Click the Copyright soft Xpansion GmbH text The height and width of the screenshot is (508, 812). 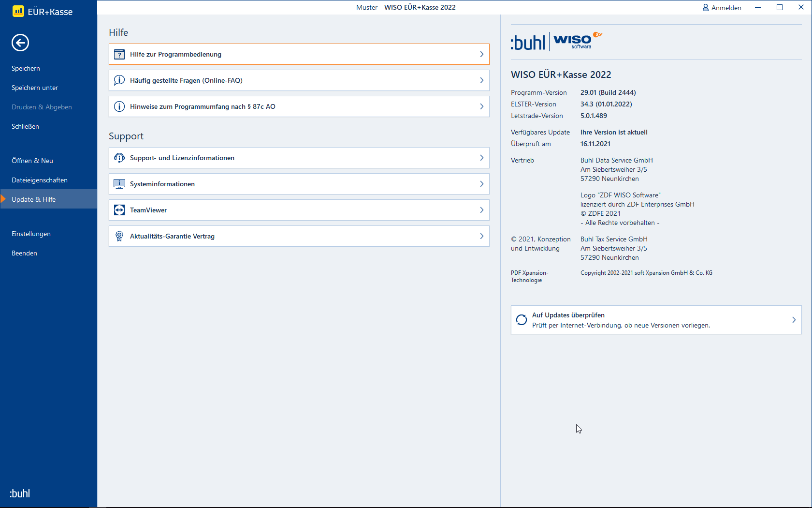pos(646,273)
